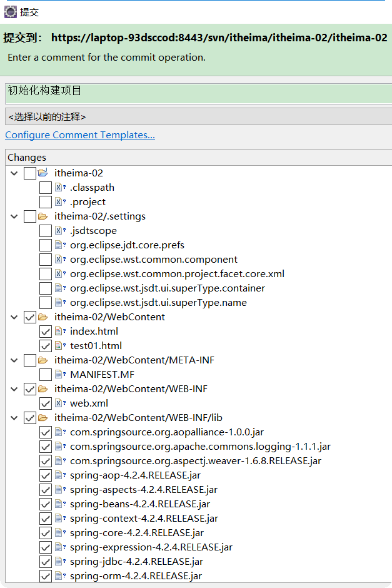
Task: Uncheck the spring-beans-4.2.4.RELEASE.jar checkbox
Action: point(46,504)
